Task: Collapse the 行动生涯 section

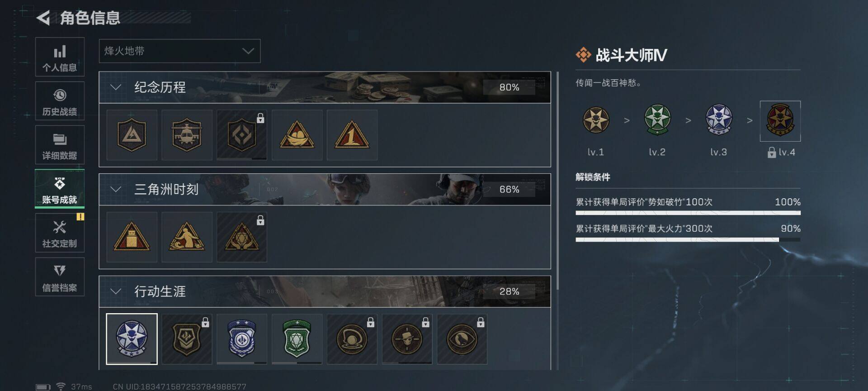Action: coord(116,291)
